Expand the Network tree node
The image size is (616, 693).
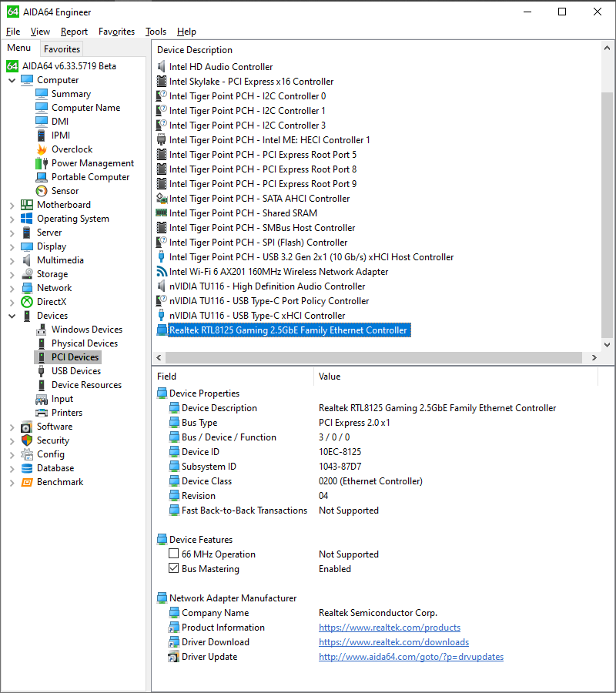12,289
